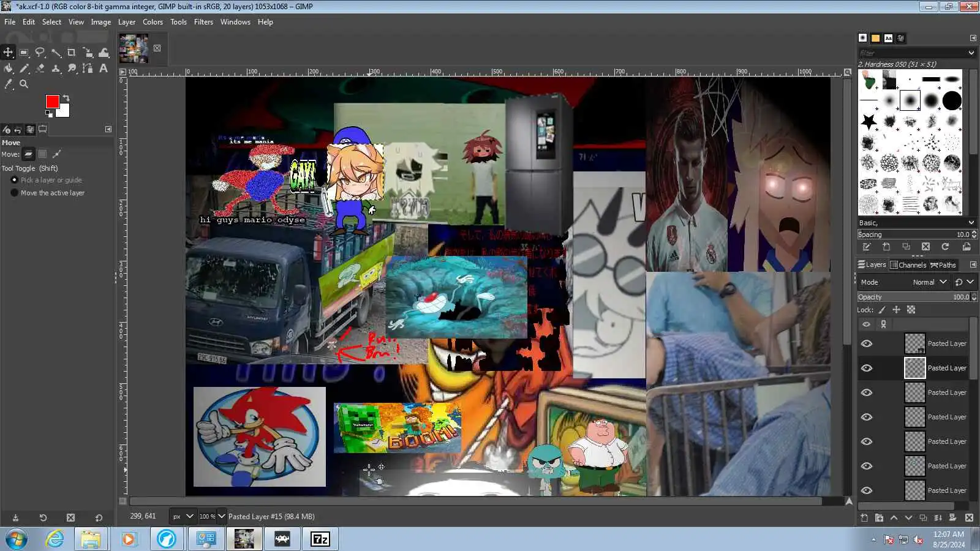Select the Bucket Fill tool

(8, 69)
